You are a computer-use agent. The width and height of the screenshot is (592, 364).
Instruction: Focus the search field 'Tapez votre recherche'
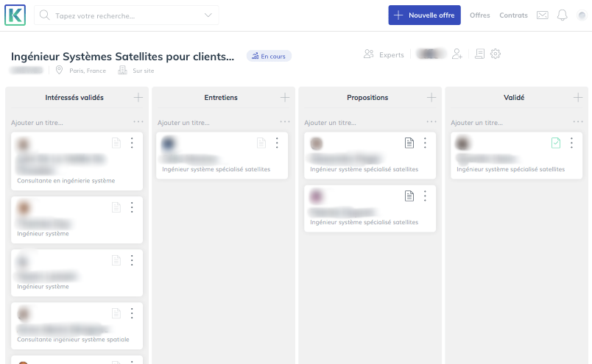coord(127,15)
